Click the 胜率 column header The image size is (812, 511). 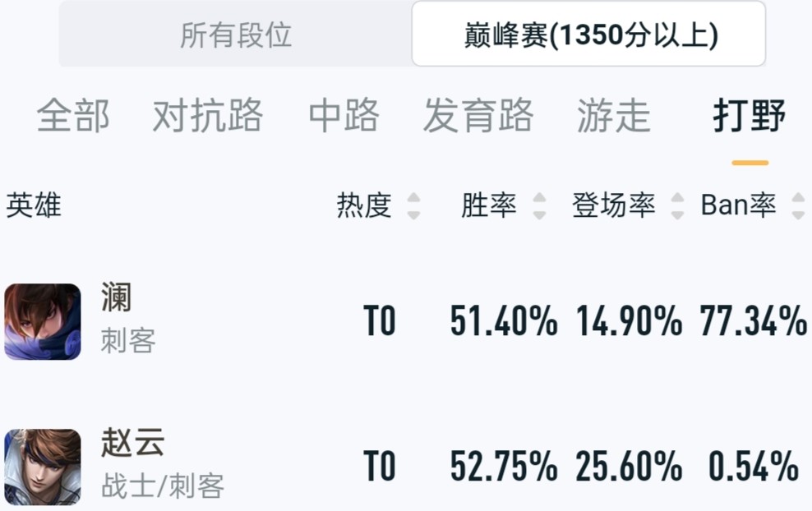tap(489, 205)
